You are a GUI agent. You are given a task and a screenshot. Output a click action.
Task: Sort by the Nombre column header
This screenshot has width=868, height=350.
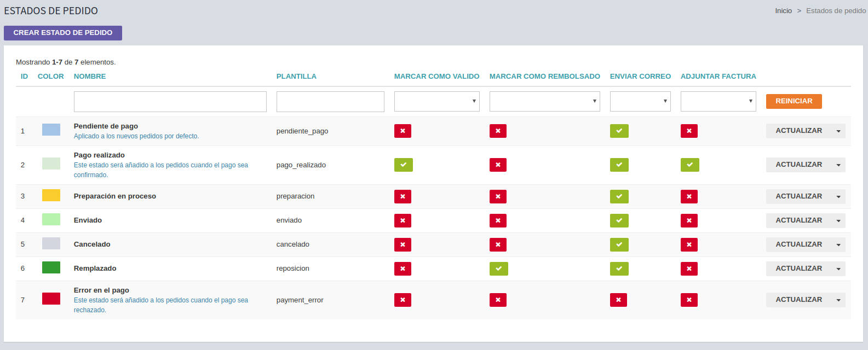(x=90, y=77)
